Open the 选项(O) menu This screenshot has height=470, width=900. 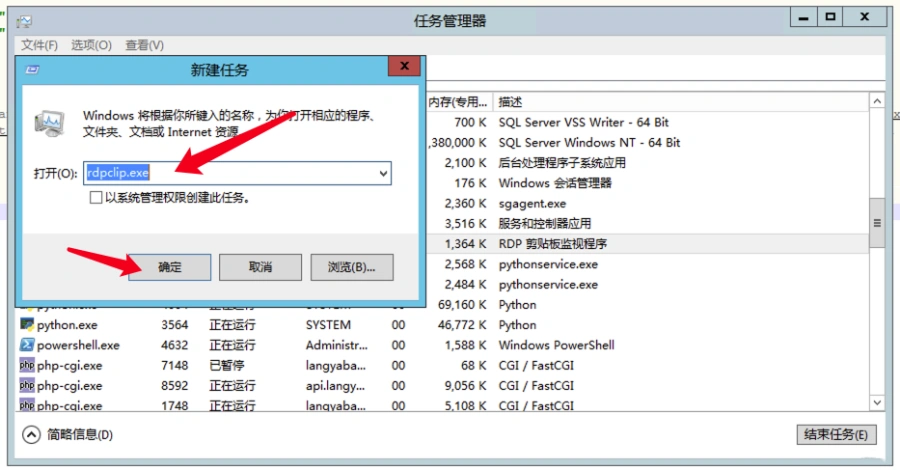(x=91, y=45)
